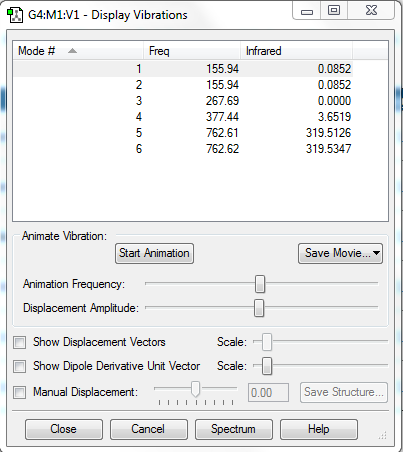Click the displacement vectors Scale slider

point(267,342)
